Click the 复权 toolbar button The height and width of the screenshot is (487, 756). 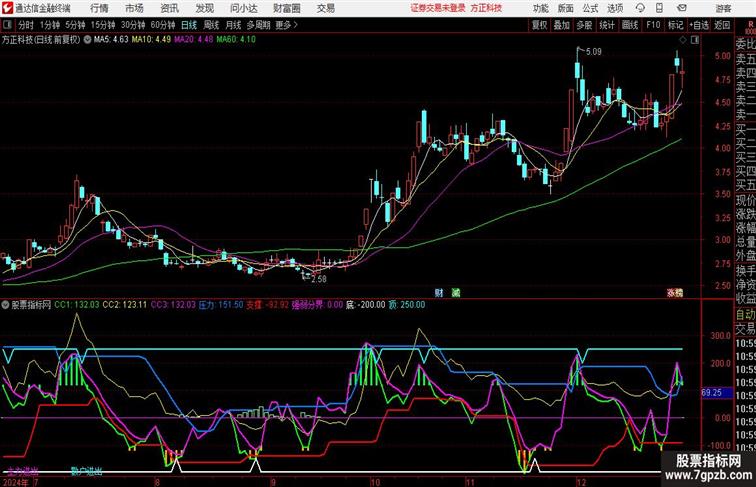[540, 25]
